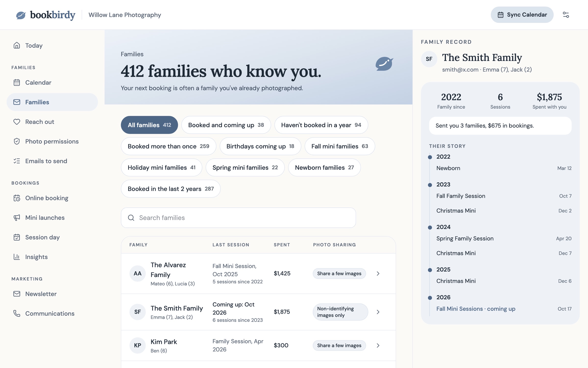Open the settings sliders icon
The width and height of the screenshot is (588, 368).
click(566, 15)
